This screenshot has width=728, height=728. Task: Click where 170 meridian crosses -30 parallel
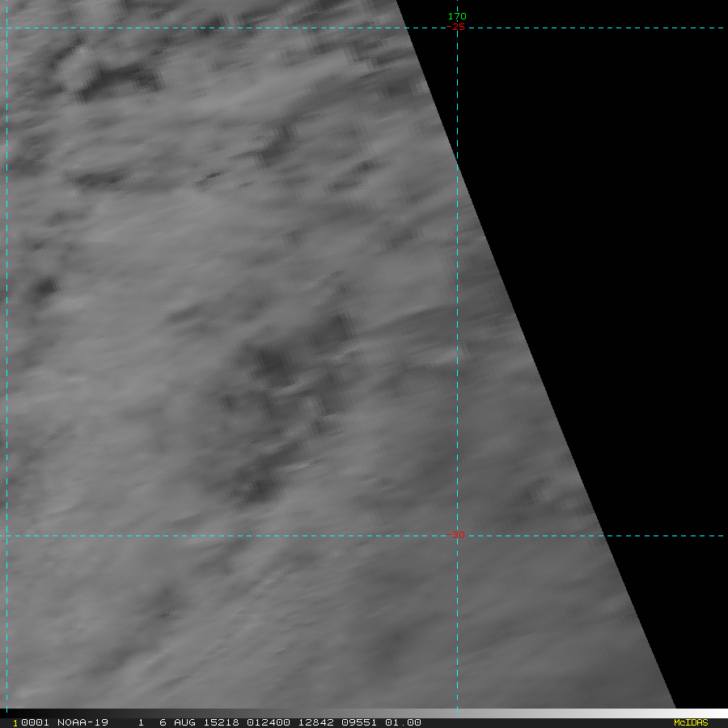pos(458,535)
